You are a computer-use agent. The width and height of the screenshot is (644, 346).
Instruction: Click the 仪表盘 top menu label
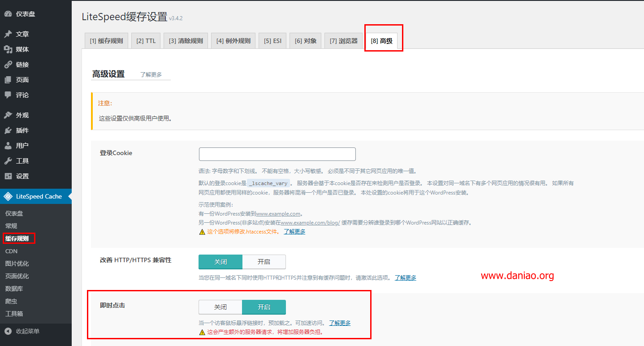(26, 14)
